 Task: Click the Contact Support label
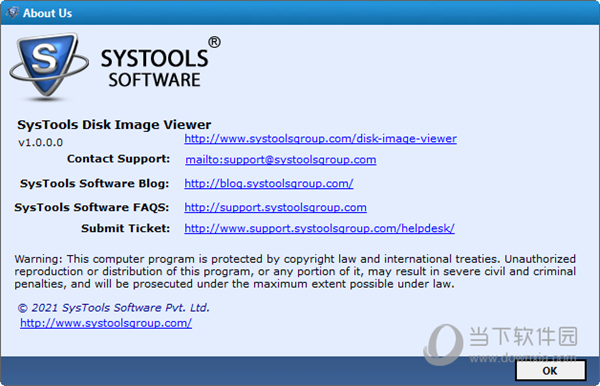tap(118, 159)
